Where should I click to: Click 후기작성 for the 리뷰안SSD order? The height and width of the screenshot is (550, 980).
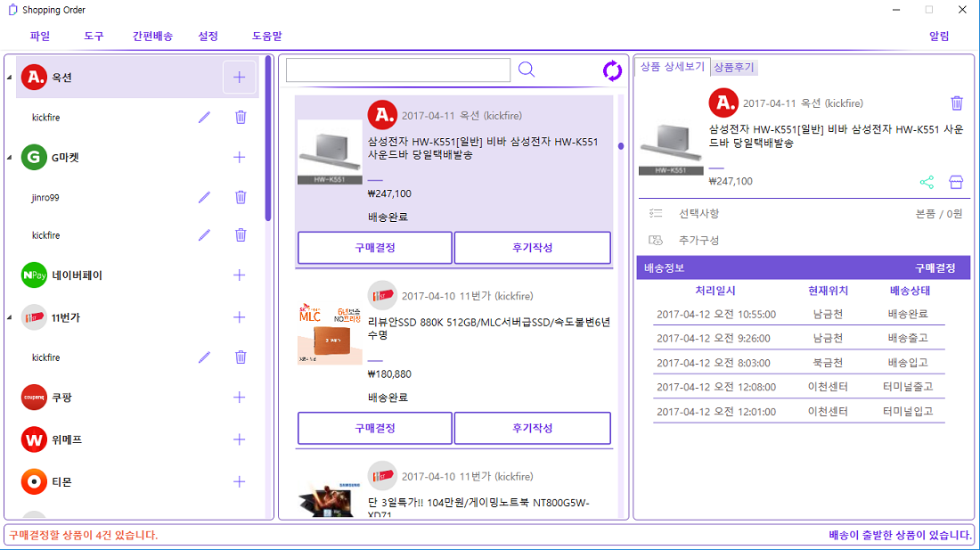pos(533,428)
